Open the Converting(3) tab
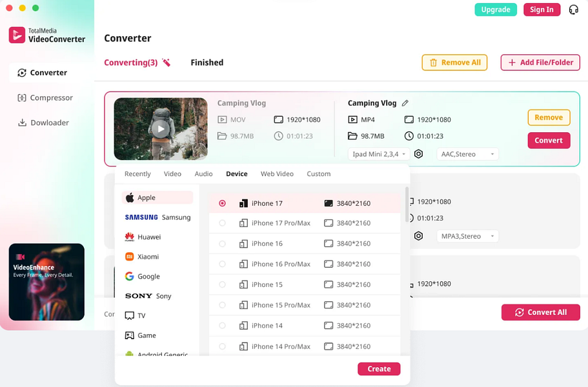 pos(131,63)
